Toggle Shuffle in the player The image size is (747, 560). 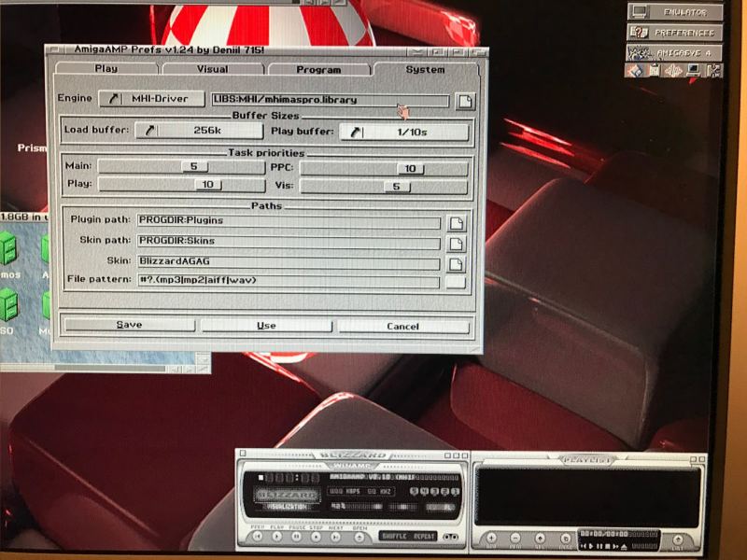[x=394, y=536]
